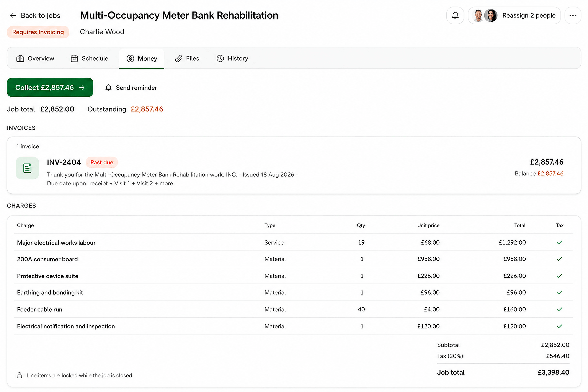Viewport: 588px width, 392px height.
Task: Click client name Charlie Wood
Action: (102, 32)
